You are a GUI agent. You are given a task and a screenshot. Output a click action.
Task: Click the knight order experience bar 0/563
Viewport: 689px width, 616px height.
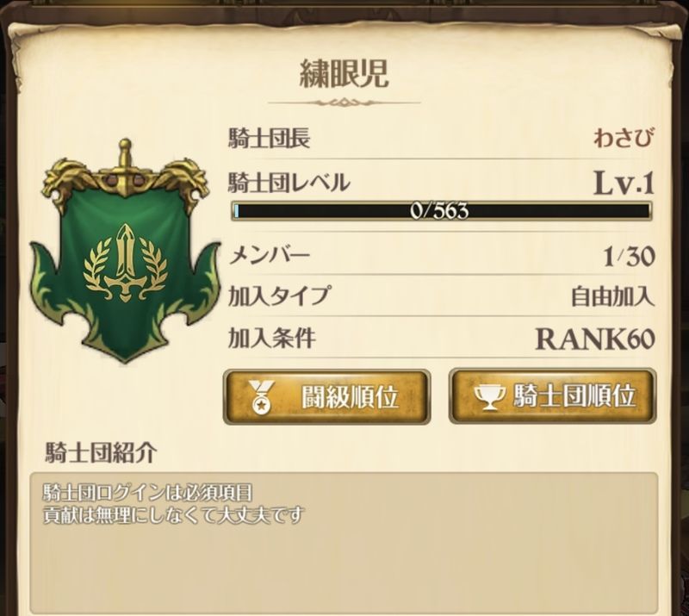(x=441, y=211)
